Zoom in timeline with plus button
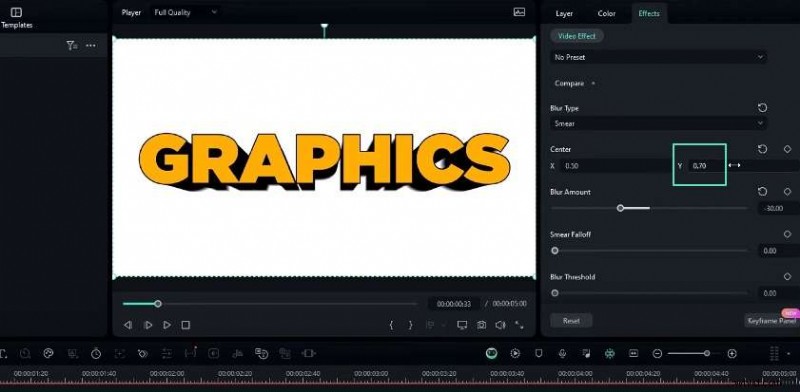800x392 pixels. tap(732, 353)
